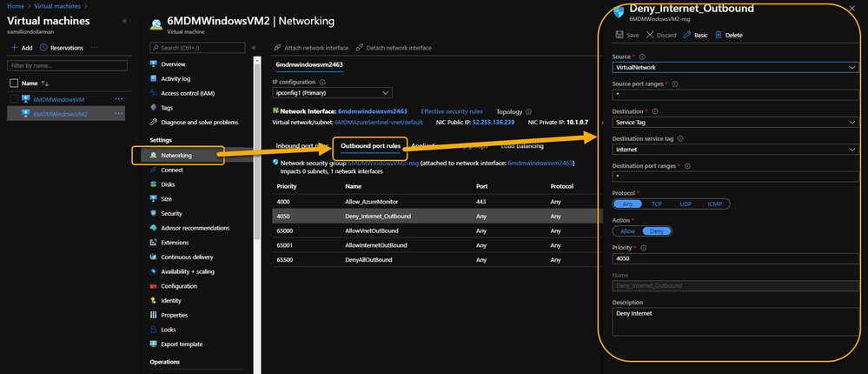Select UDP protocol option
The image size is (868, 374).
(x=686, y=204)
